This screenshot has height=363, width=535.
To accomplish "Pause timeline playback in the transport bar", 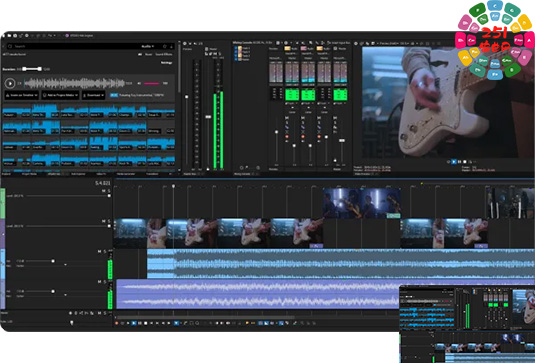I will (x=140, y=323).
